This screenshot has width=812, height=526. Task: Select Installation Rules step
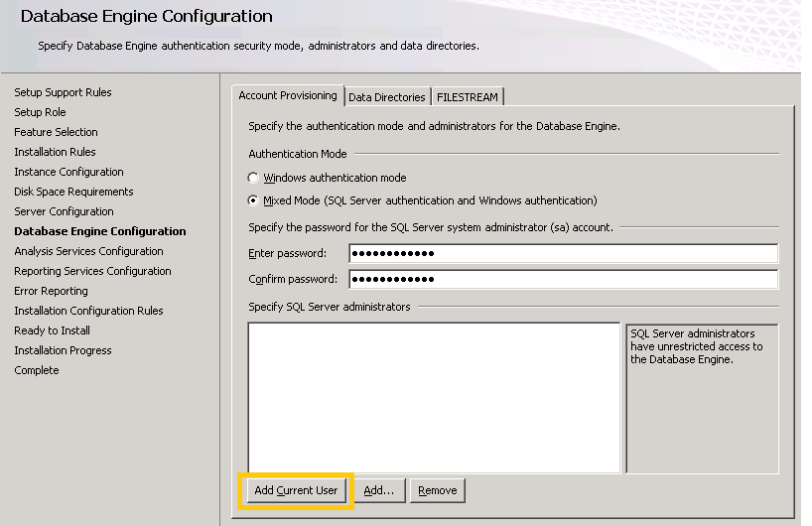coord(55,152)
